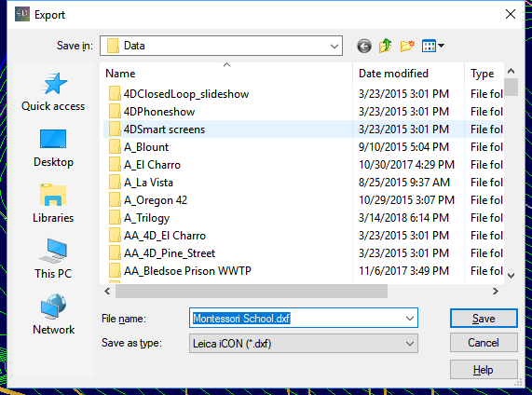This screenshot has height=395, width=532.
Task: Click the Save button
Action: (484, 319)
